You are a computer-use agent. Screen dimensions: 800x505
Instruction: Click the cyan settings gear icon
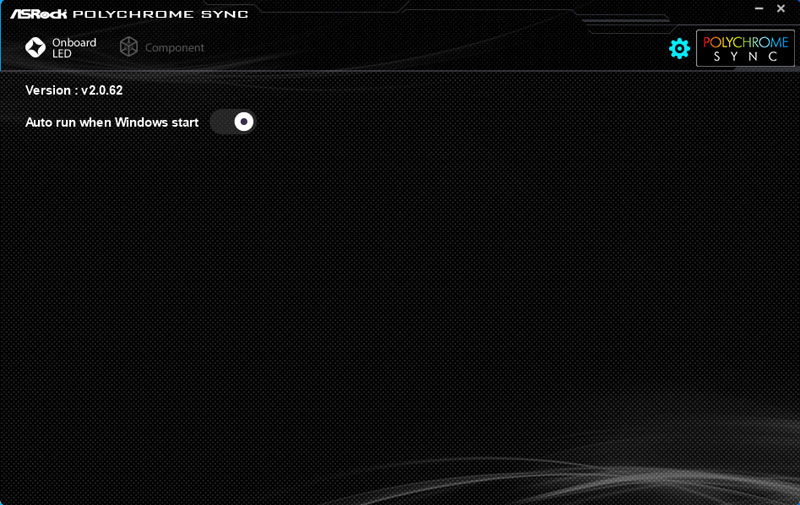click(679, 48)
